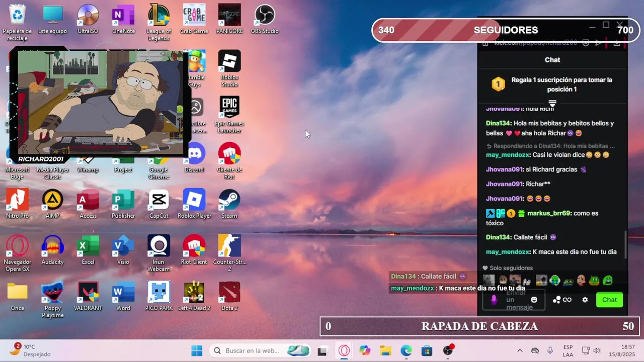This screenshot has height=362, width=644.
Task: Click Dina134 username on Callate fácil message
Action: click(499, 237)
